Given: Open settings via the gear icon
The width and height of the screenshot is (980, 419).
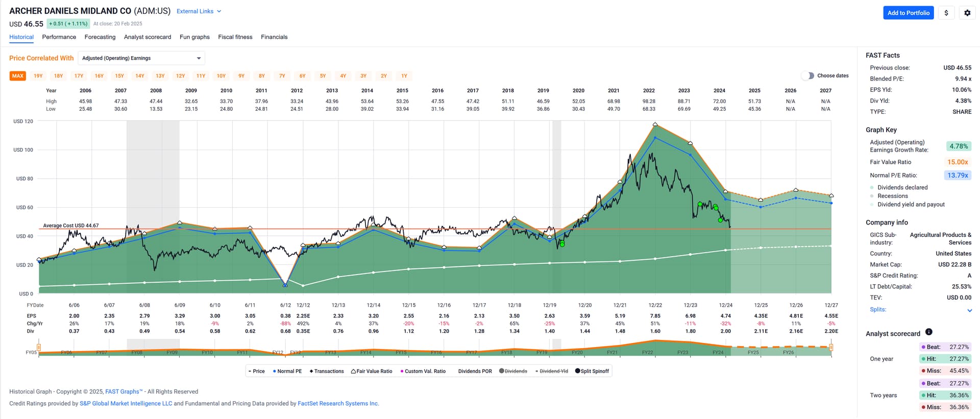Looking at the screenshot, I should [x=967, y=13].
